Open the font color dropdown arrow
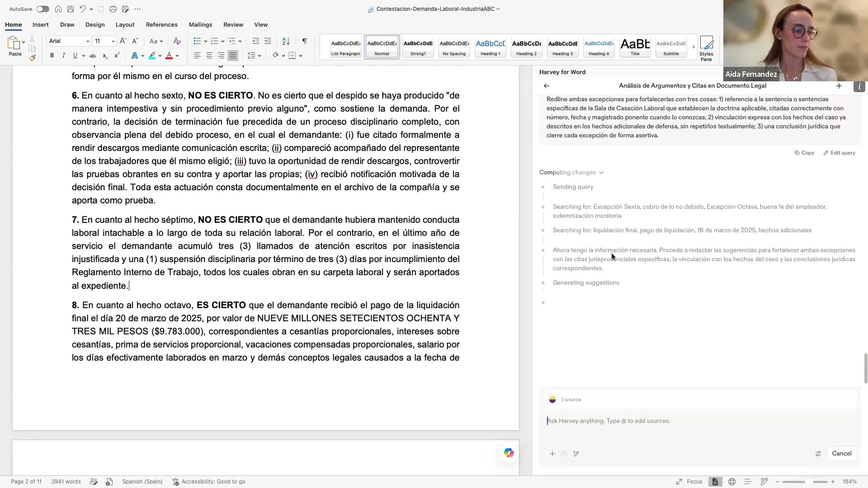Image resolution: width=868 pixels, height=488 pixels. click(177, 56)
